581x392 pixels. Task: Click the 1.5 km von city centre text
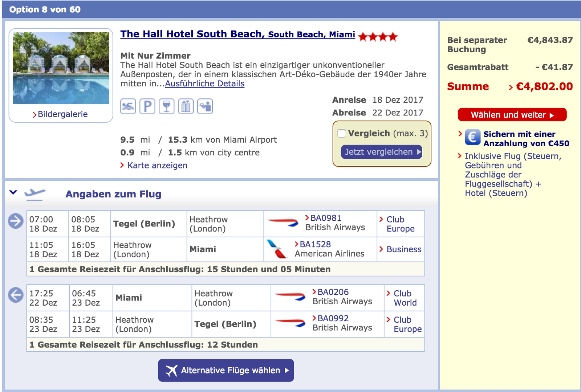(x=214, y=152)
